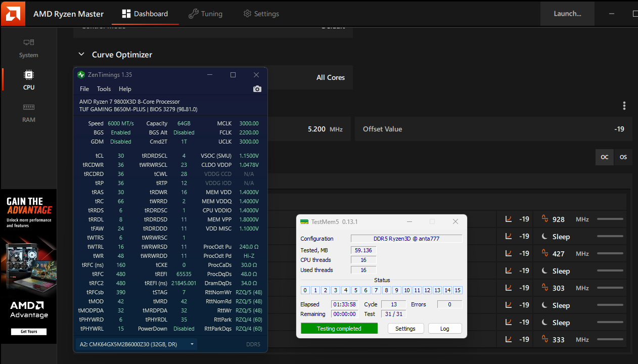638x364 pixels.
Task: Click thread status box 8 in TestMem5
Action: pos(386,290)
